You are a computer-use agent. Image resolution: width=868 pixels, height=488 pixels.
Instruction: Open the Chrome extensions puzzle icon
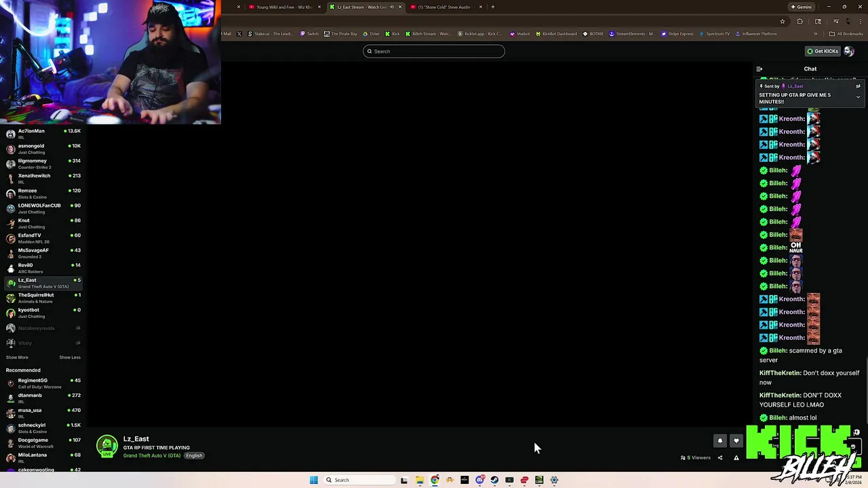pyautogui.click(x=800, y=21)
